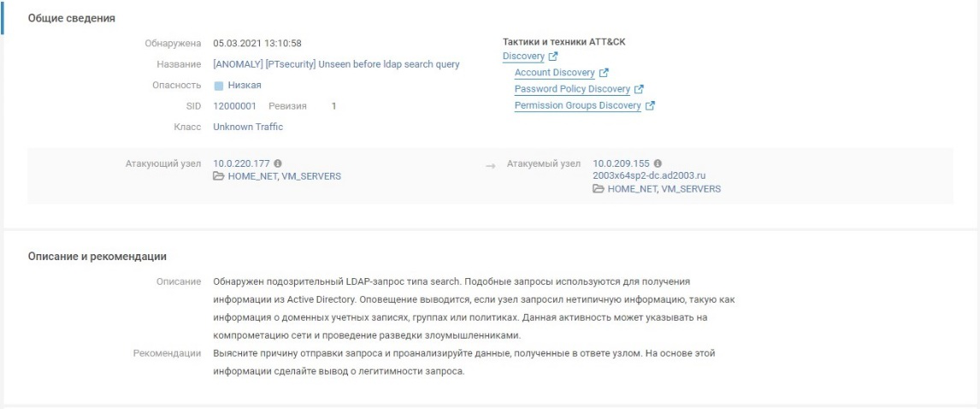Screen dimensions: 980x409
Task: Click external link icon beside Password Policy Discovery
Action: 639,90
